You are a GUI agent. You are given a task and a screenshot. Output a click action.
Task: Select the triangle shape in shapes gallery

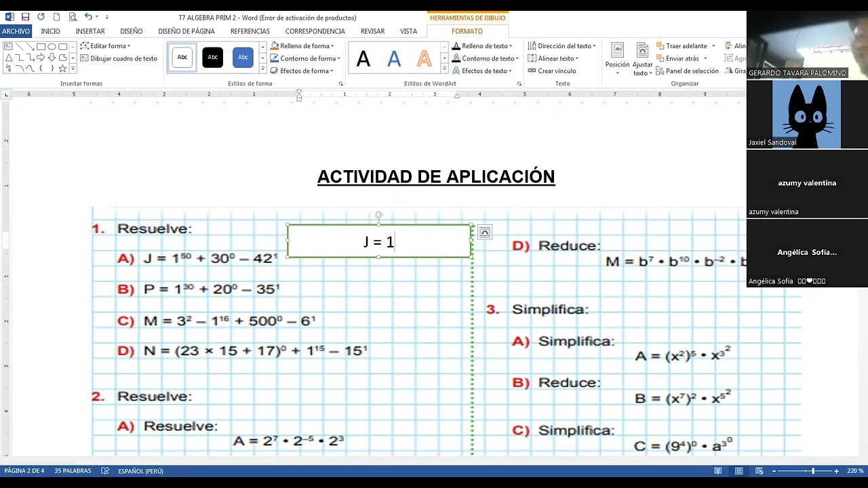point(8,58)
